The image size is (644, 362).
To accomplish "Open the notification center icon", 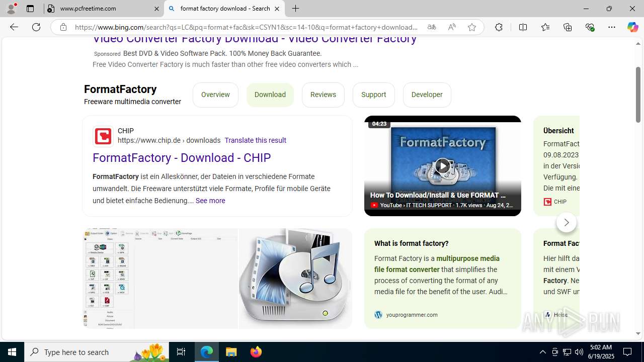I will click(x=627, y=352).
